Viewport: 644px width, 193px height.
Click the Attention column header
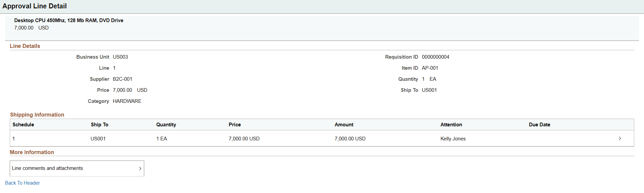coord(451,125)
